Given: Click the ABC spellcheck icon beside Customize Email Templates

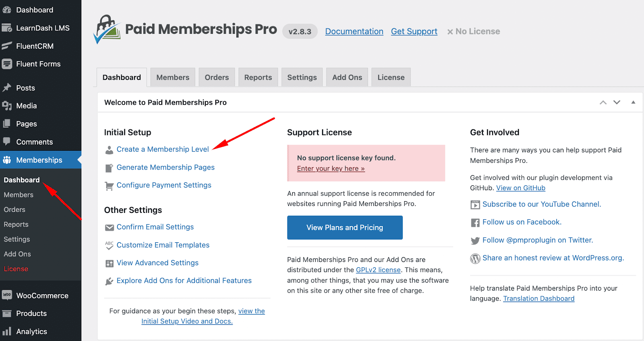Looking at the screenshot, I should point(109,245).
